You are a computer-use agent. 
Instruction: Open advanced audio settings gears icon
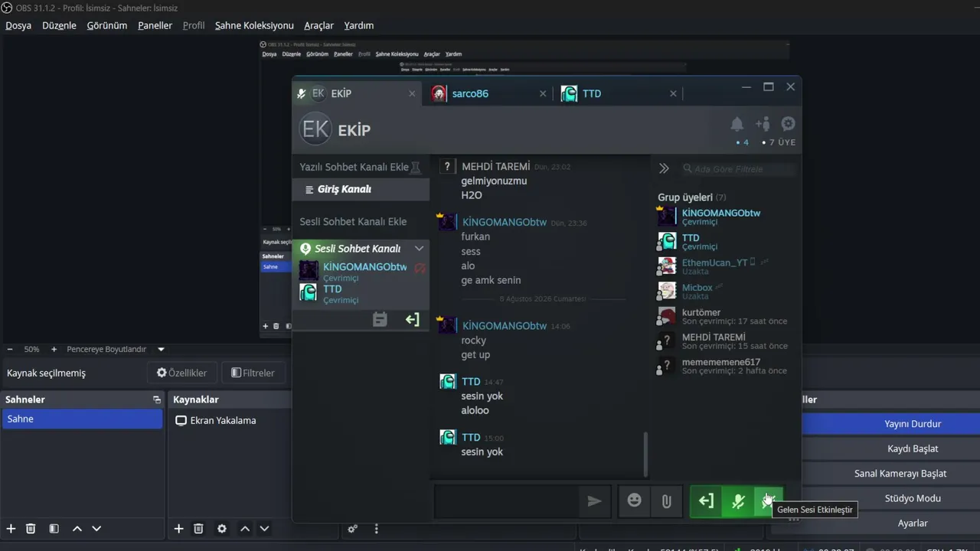click(353, 529)
